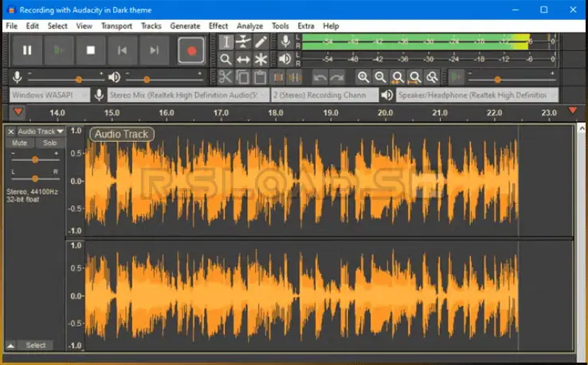Click the Undo arrow
The height and width of the screenshot is (365, 588).
[319, 77]
